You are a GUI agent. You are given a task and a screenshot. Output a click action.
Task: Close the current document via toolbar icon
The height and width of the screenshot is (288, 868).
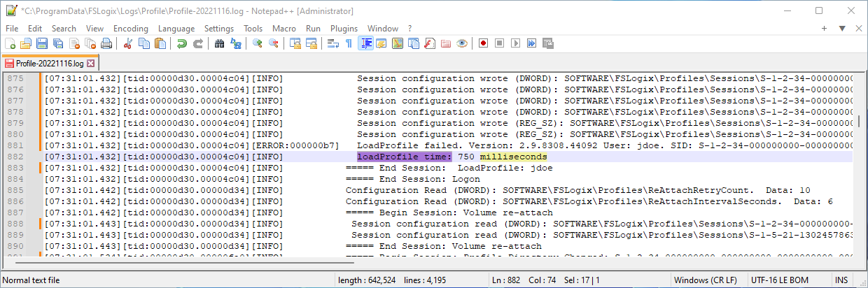74,43
